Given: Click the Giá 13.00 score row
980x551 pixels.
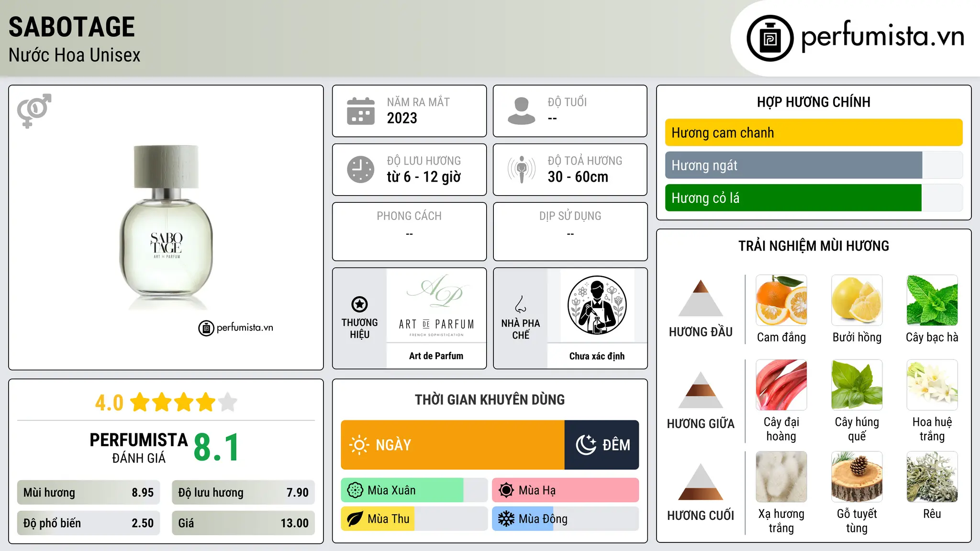Looking at the screenshot, I should (x=244, y=523).
